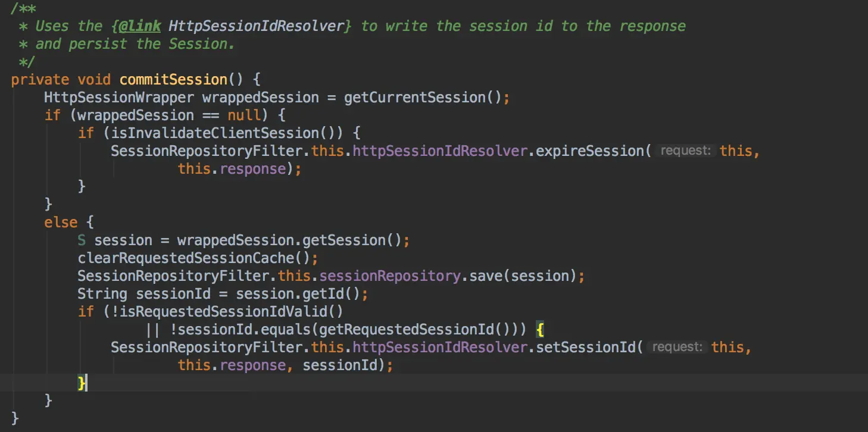This screenshot has height=432, width=868.
Task: Click the clearRequestedSessionCache() call
Action: [193, 258]
